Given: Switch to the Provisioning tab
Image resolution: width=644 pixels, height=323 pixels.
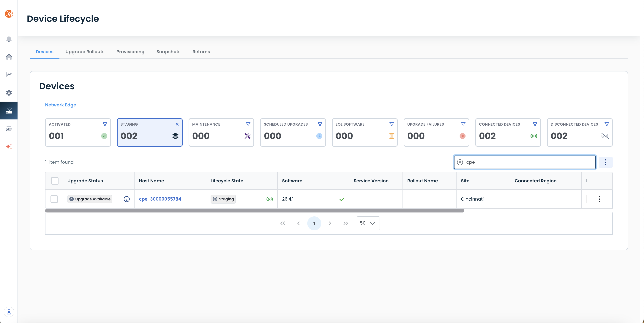Looking at the screenshot, I should click(130, 52).
